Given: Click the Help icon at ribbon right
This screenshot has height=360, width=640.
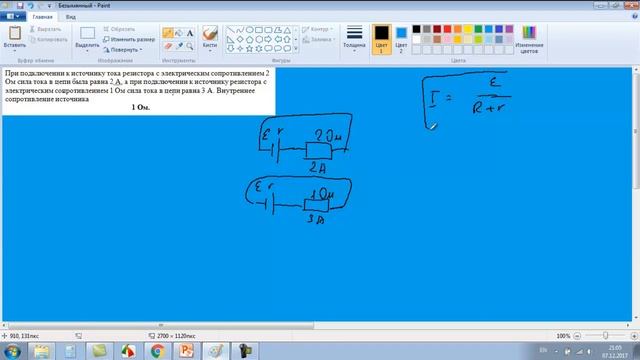Looking at the screenshot, I should tap(635, 16).
